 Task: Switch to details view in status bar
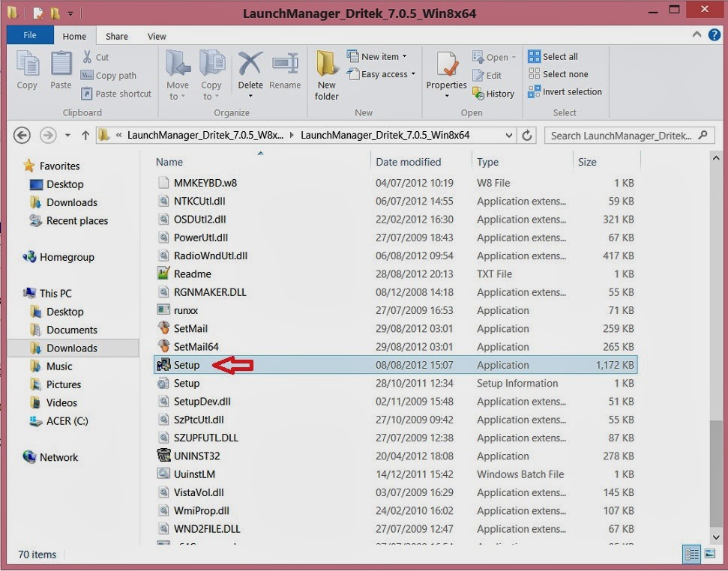(x=692, y=554)
